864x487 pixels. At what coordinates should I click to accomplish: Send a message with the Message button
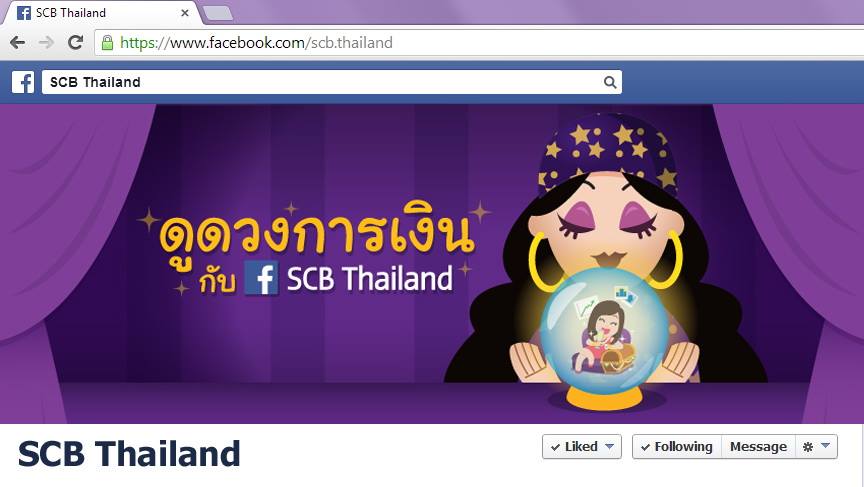click(x=758, y=446)
